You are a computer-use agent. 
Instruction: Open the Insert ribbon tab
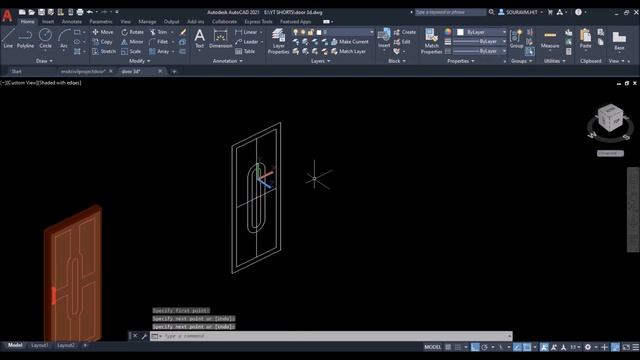(x=48, y=21)
